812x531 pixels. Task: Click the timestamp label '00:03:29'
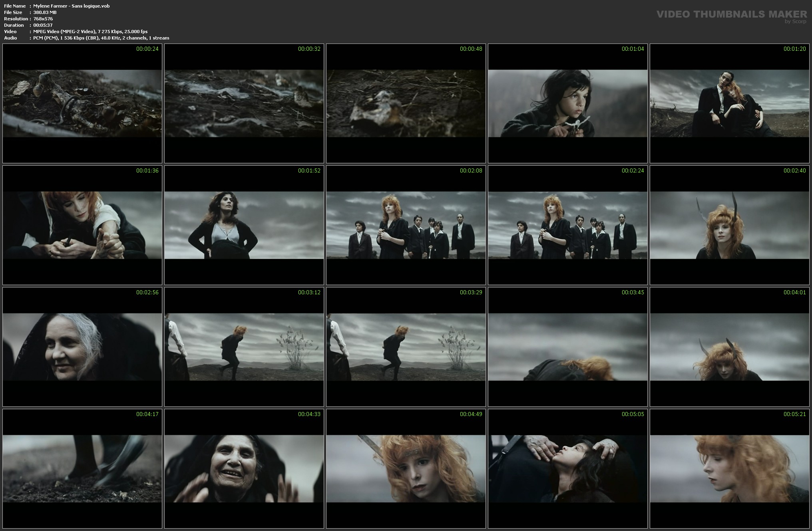point(471,292)
